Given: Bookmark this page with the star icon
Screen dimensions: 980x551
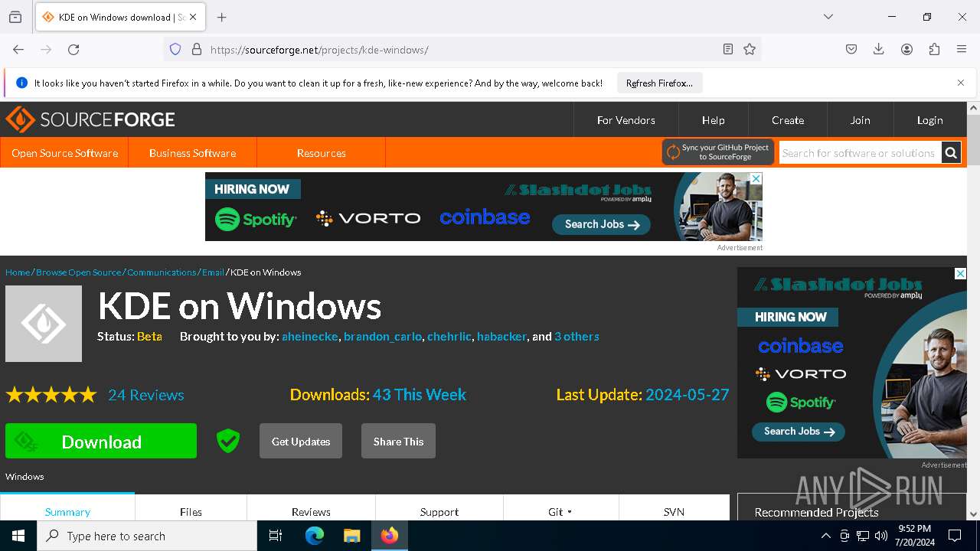Looking at the screenshot, I should (x=750, y=50).
